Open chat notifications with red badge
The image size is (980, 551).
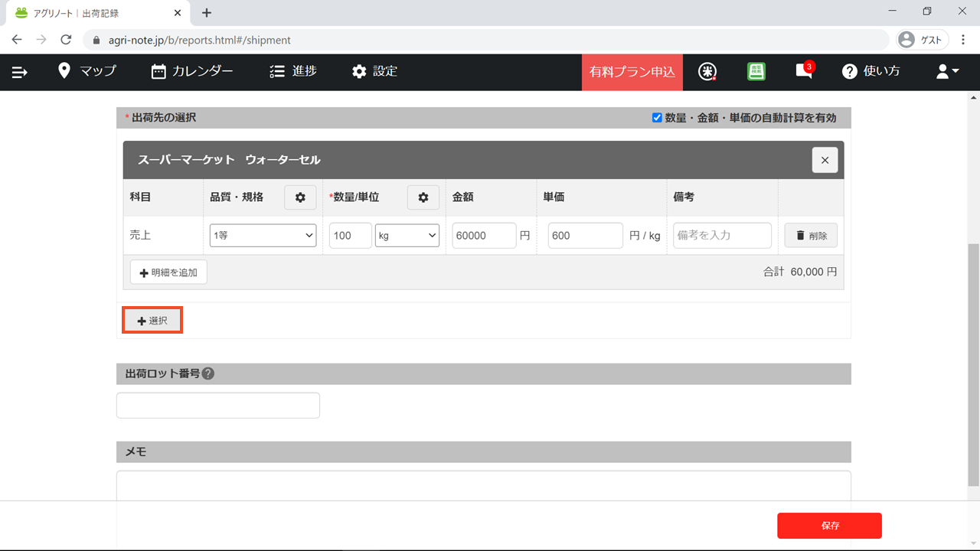pyautogui.click(x=804, y=70)
